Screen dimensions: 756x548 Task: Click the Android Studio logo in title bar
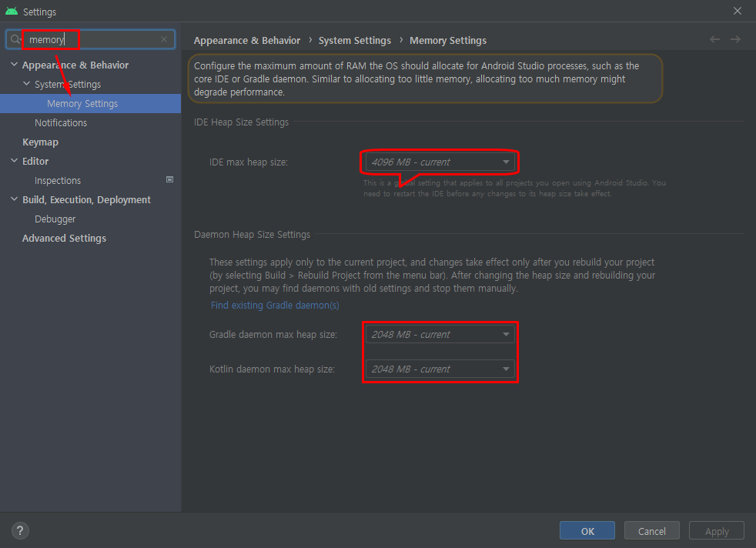tap(12, 11)
